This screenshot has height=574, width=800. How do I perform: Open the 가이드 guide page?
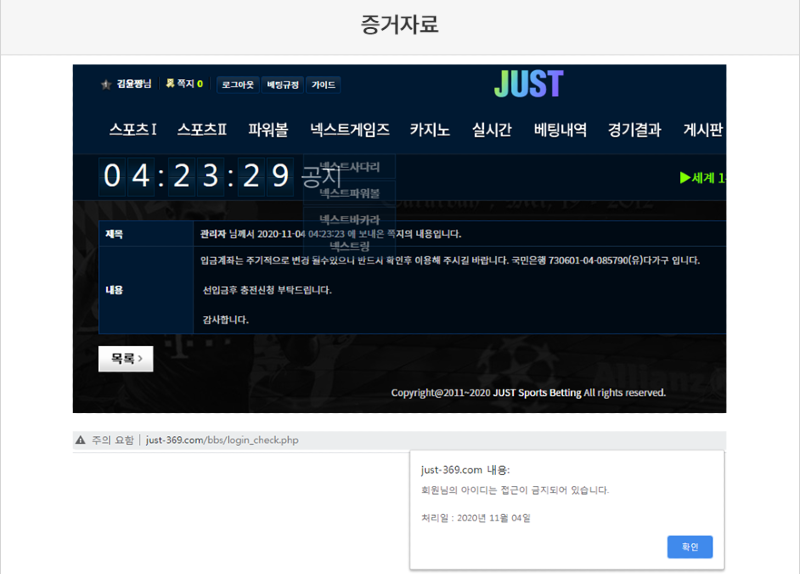[x=323, y=85]
